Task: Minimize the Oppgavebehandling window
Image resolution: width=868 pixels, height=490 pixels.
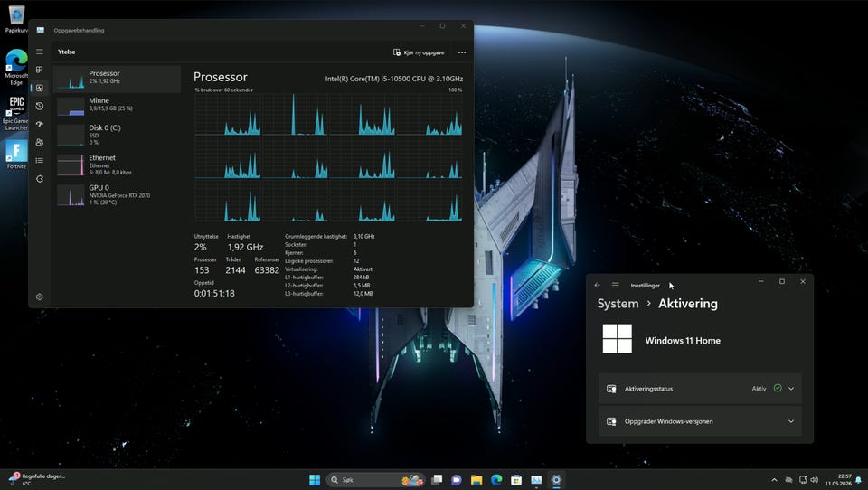Action: point(422,25)
